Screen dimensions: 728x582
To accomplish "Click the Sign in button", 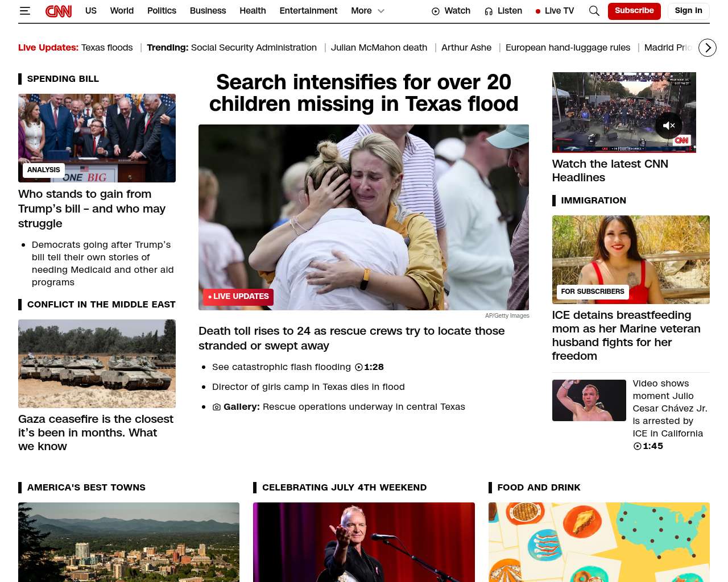I will pyautogui.click(x=688, y=11).
